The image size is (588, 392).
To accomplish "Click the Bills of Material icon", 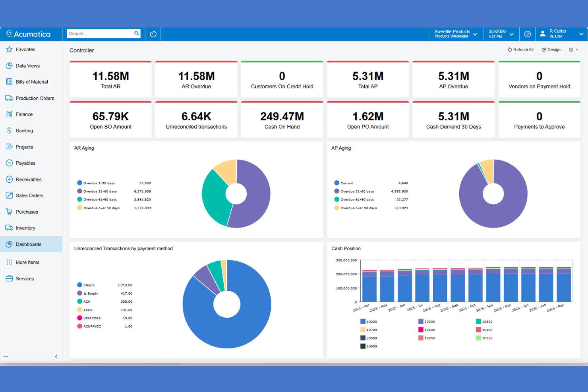I will (9, 81).
